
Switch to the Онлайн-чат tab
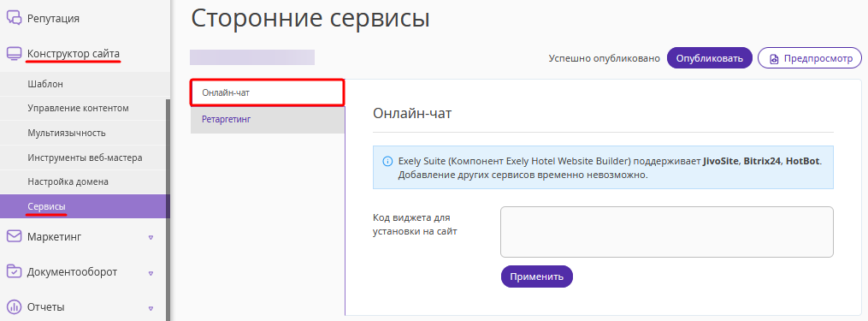coord(268,92)
